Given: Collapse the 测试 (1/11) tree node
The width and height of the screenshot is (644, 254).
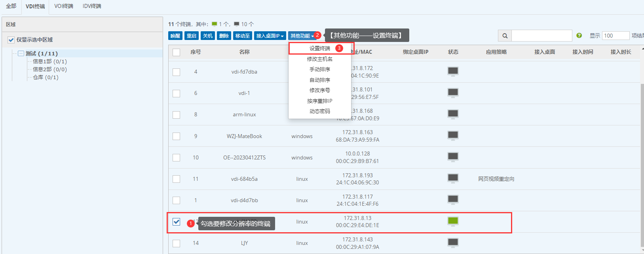Looking at the screenshot, I should [x=21, y=53].
